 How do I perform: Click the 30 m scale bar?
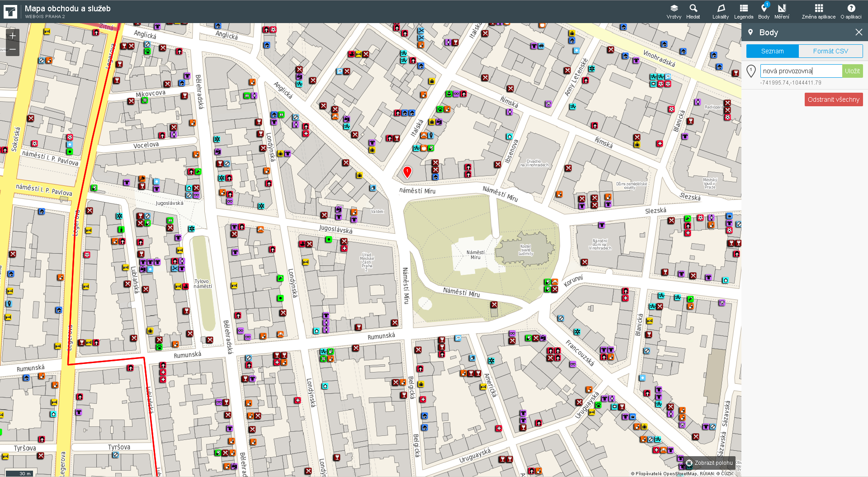click(19, 473)
